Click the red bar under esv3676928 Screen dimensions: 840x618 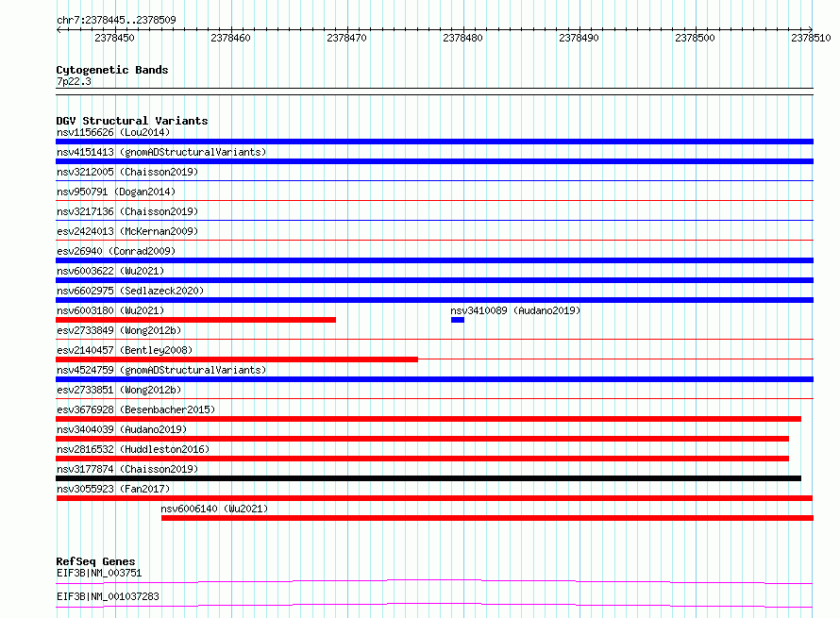coord(428,419)
